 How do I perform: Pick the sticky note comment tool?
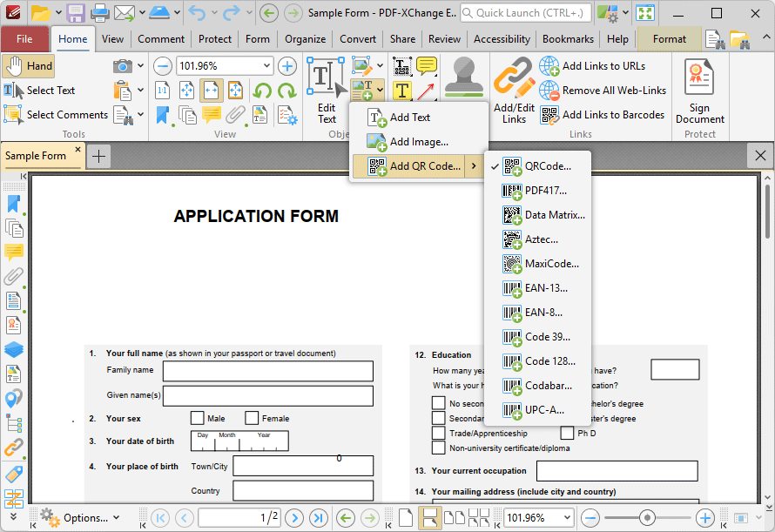click(427, 66)
